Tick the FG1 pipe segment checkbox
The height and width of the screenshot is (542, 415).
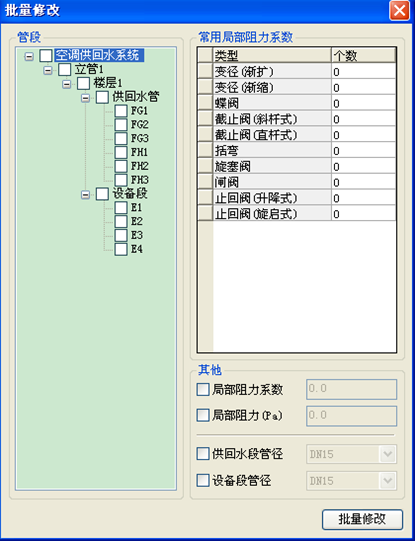tap(121, 111)
